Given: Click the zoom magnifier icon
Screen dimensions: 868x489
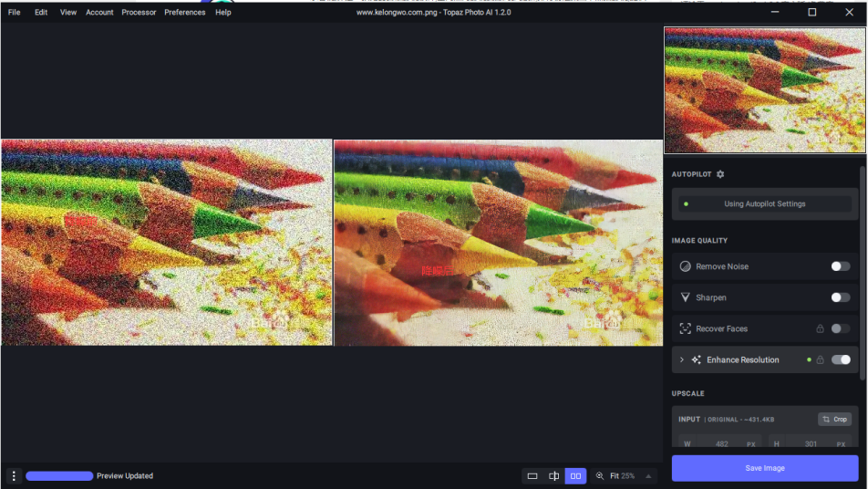Looking at the screenshot, I should (x=600, y=476).
